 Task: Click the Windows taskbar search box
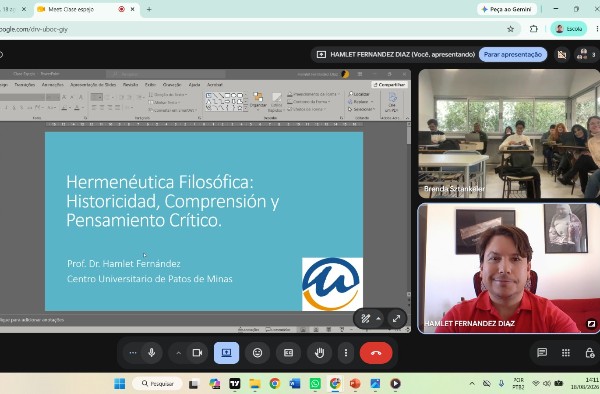158,383
